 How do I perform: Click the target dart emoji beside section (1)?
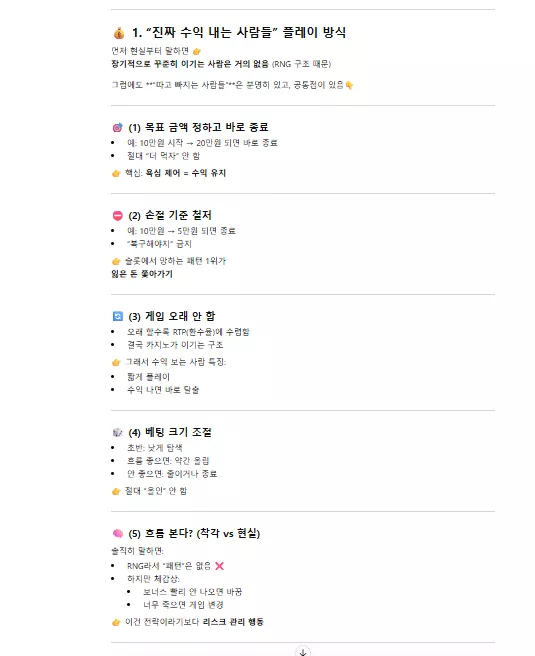118,128
